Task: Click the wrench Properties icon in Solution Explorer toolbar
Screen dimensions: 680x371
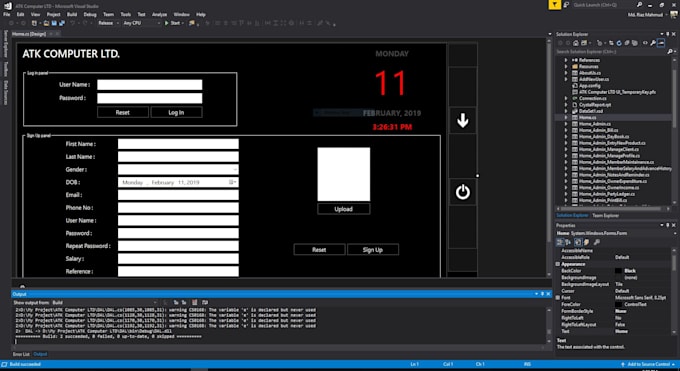Action: click(653, 43)
